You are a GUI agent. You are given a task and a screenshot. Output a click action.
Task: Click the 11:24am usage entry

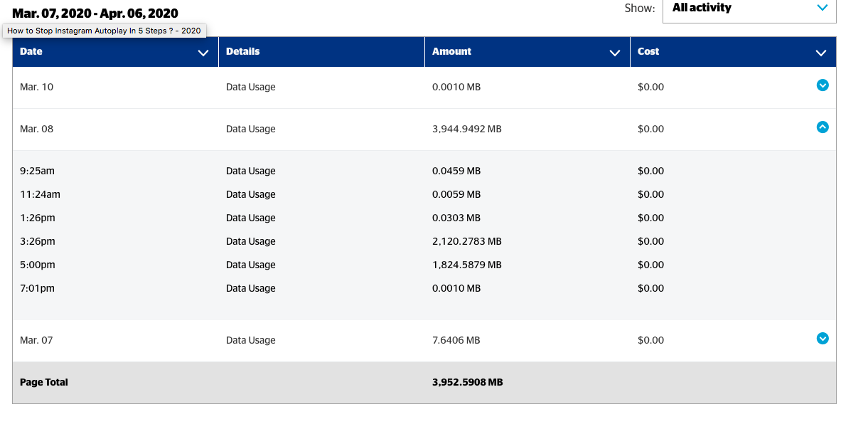pyautogui.click(x=424, y=194)
